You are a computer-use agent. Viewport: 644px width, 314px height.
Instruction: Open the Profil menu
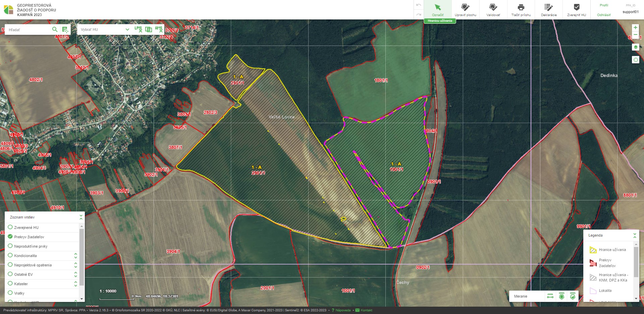click(x=604, y=5)
